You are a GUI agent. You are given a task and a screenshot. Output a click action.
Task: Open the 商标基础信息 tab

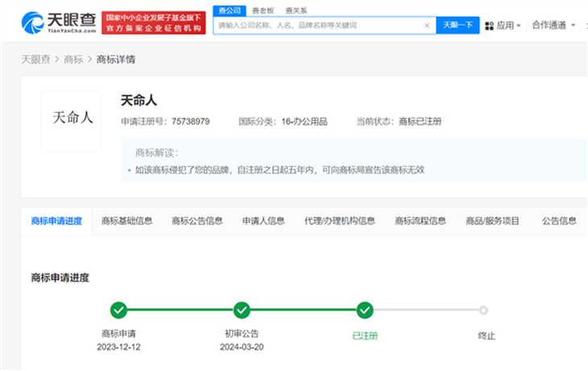pyautogui.click(x=126, y=221)
